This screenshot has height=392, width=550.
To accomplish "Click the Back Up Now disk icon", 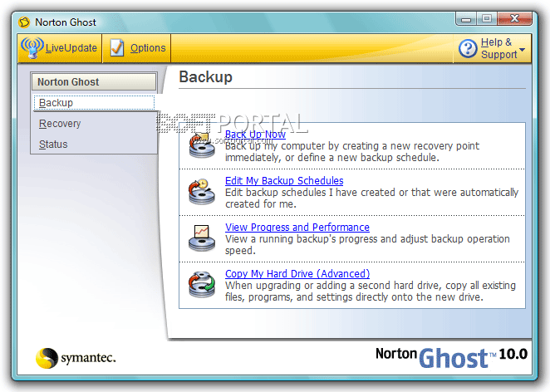I will (202, 145).
